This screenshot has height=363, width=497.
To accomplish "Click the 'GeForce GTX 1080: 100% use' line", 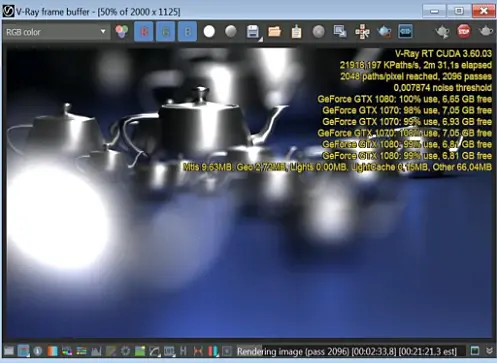I will click(404, 99).
